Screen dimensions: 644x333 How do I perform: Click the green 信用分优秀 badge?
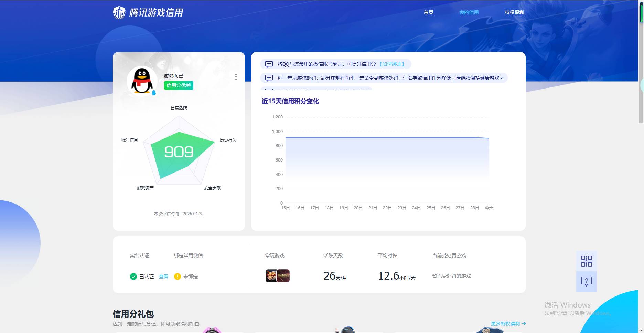pyautogui.click(x=178, y=85)
